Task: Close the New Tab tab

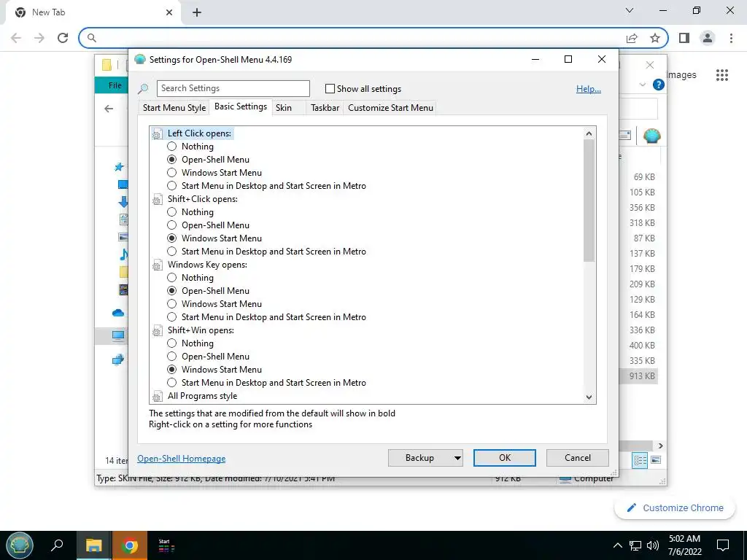Action: click(x=169, y=13)
